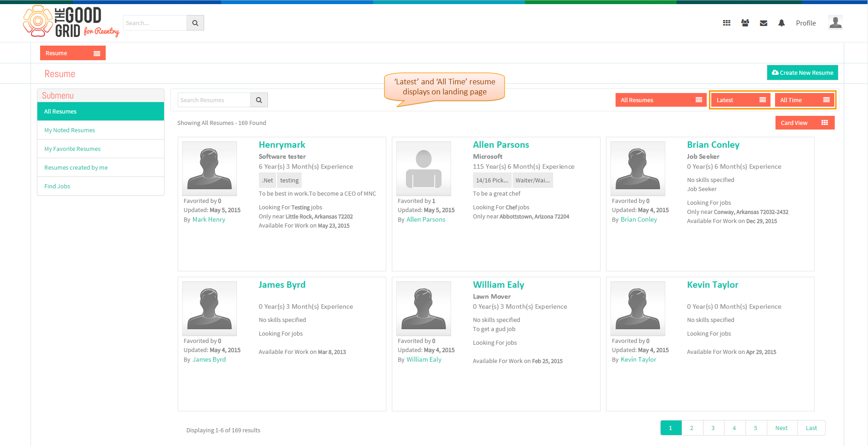Select My Favorite Resumes in submenu
Screen dimensions: 868x446
tap(72, 149)
